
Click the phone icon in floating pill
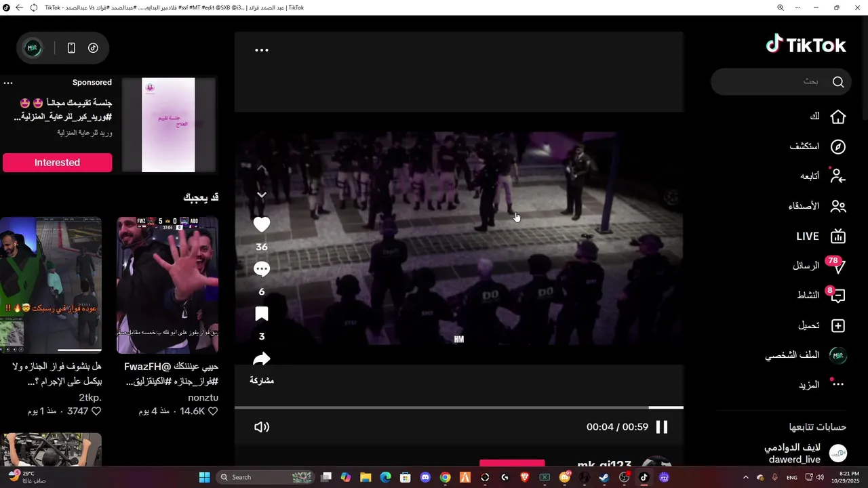pos(71,48)
